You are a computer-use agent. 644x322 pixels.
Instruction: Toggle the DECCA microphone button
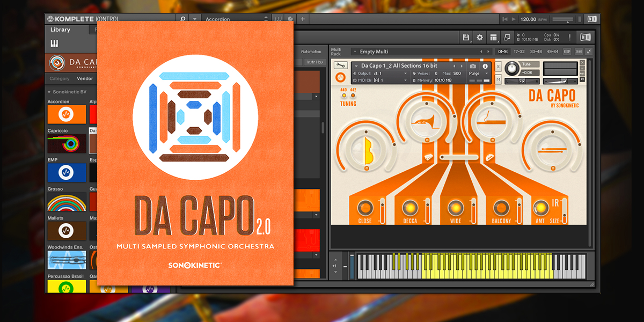coord(410,208)
